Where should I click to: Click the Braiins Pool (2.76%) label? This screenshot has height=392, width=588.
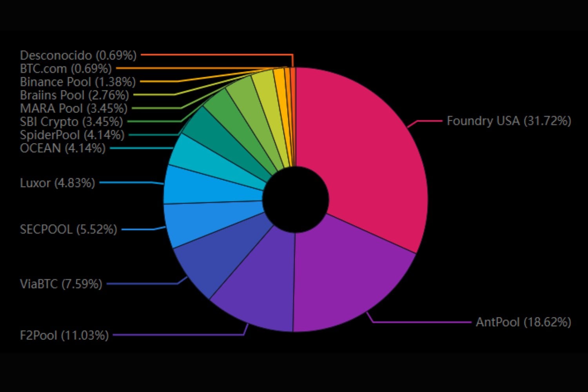[x=74, y=95]
